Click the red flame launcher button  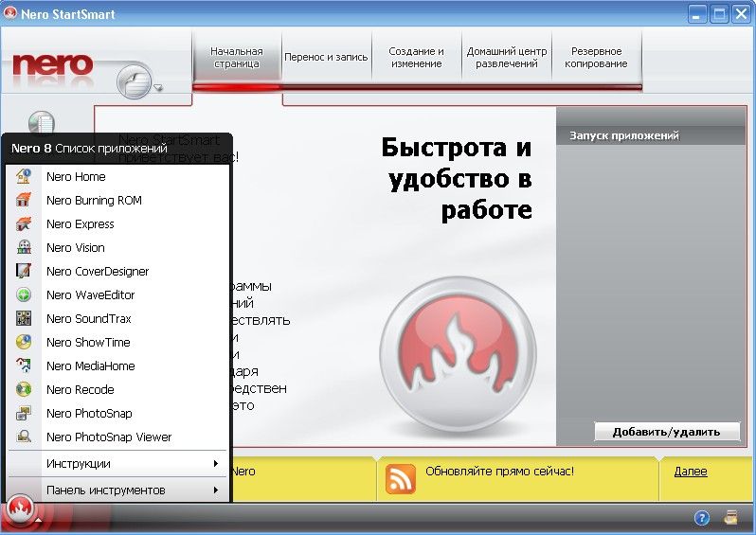[x=20, y=508]
